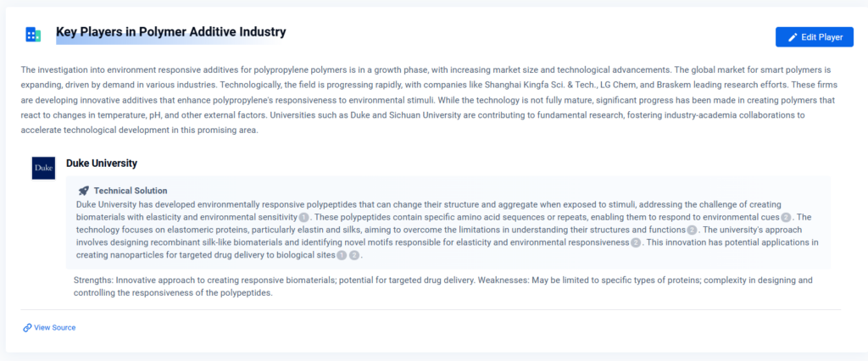Screen dimensions: 868x361
Task: Click the building icon beside the heading
Action: [x=33, y=34]
